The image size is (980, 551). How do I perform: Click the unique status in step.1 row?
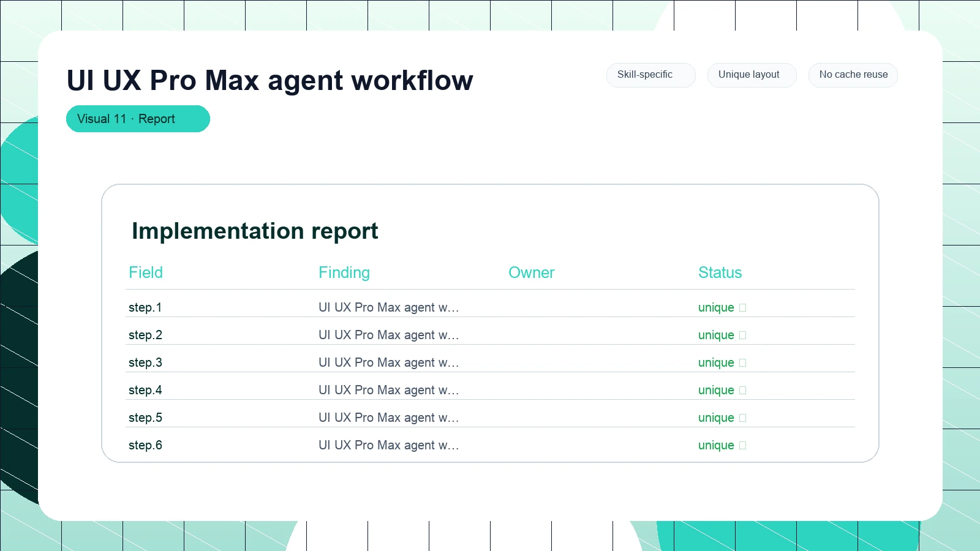(x=722, y=307)
